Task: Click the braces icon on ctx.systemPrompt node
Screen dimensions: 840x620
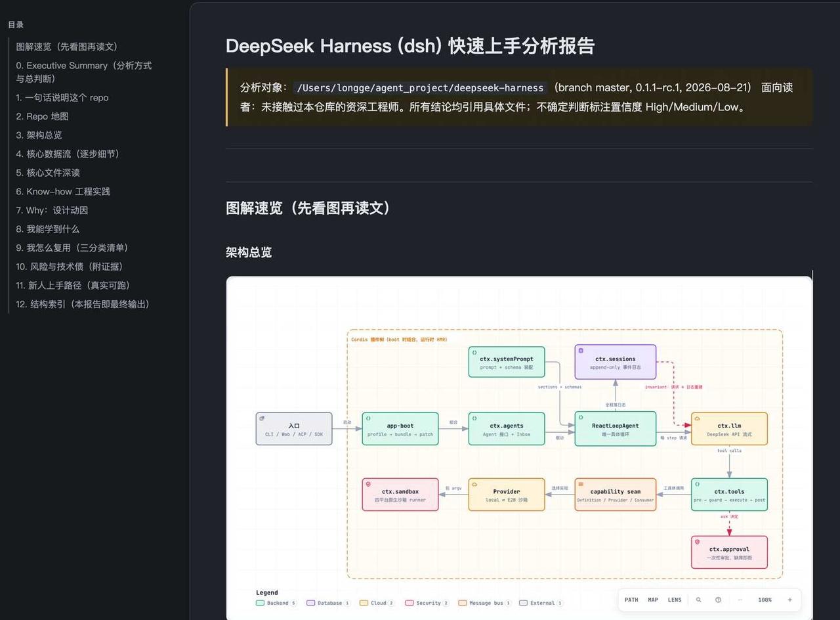Action: pos(474,351)
